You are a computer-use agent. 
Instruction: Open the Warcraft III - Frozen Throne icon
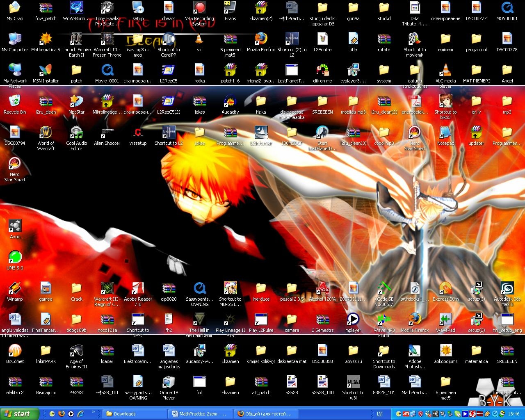107,39
